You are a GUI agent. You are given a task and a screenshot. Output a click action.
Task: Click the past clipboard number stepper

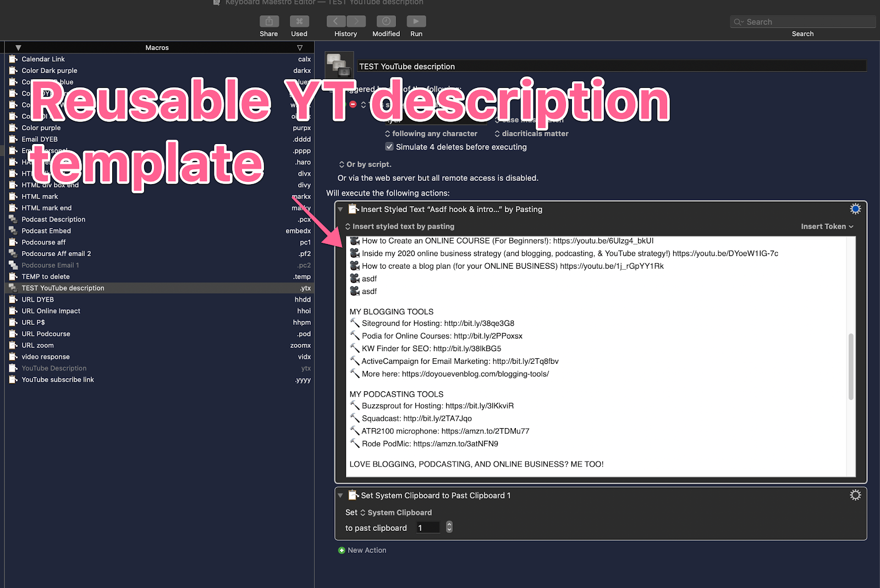click(x=449, y=527)
